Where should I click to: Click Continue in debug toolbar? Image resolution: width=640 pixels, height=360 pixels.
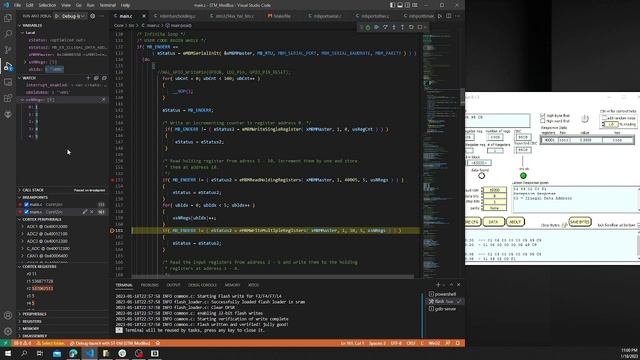click(x=376, y=27)
